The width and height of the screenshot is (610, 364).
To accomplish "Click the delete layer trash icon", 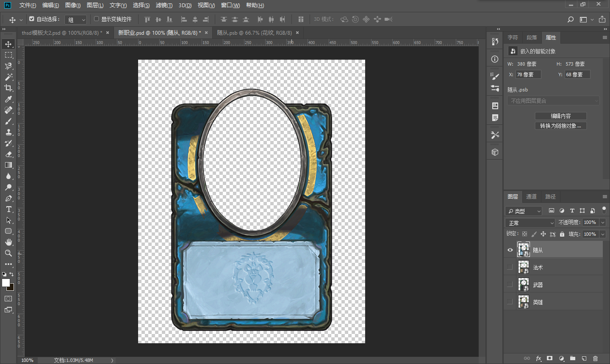I will pyautogui.click(x=595, y=358).
